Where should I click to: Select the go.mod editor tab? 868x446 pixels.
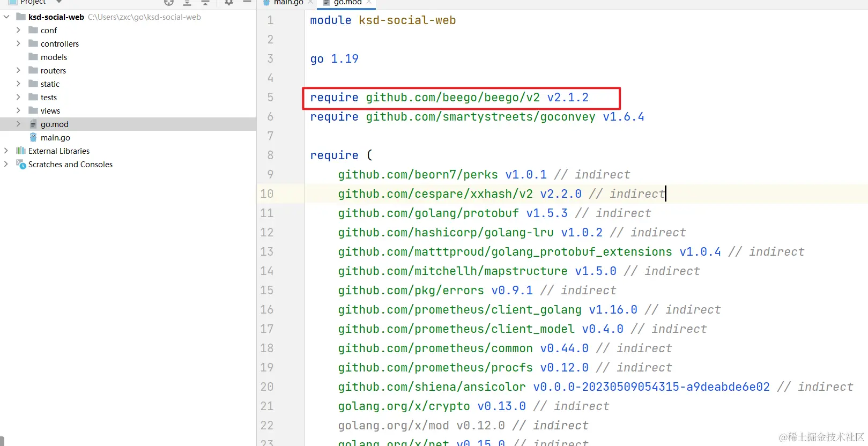click(x=347, y=3)
